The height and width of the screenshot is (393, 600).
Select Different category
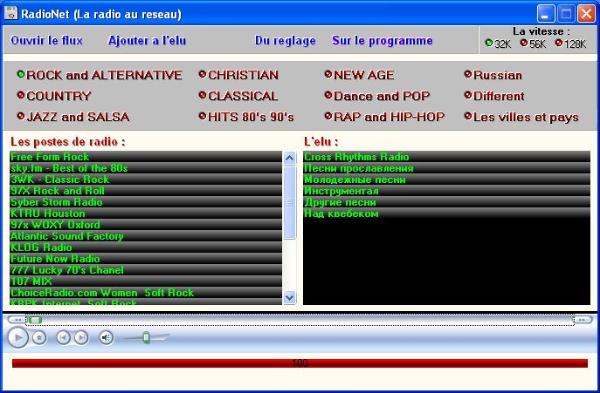click(494, 96)
